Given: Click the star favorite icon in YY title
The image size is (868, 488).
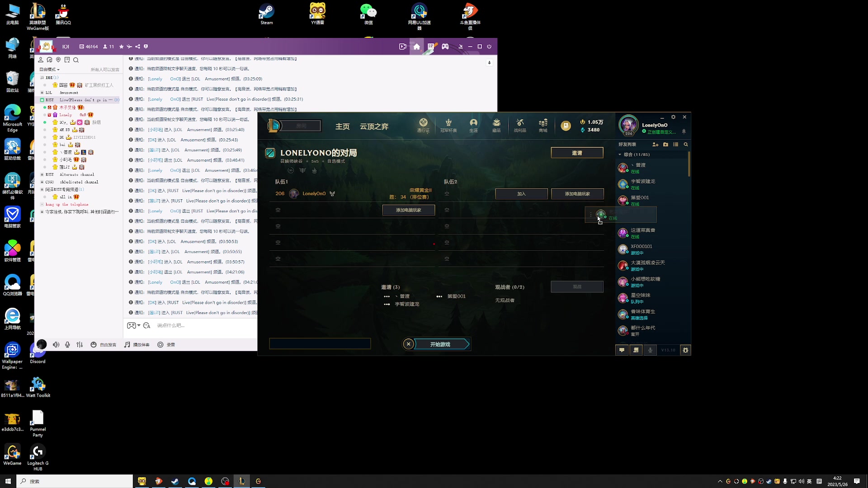Looking at the screenshot, I should tap(121, 47).
